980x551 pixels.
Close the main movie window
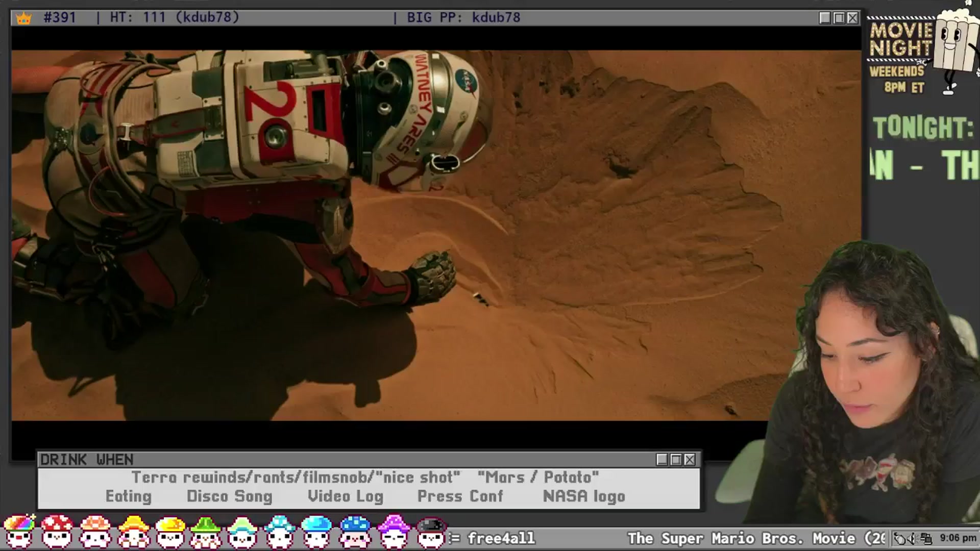[852, 18]
